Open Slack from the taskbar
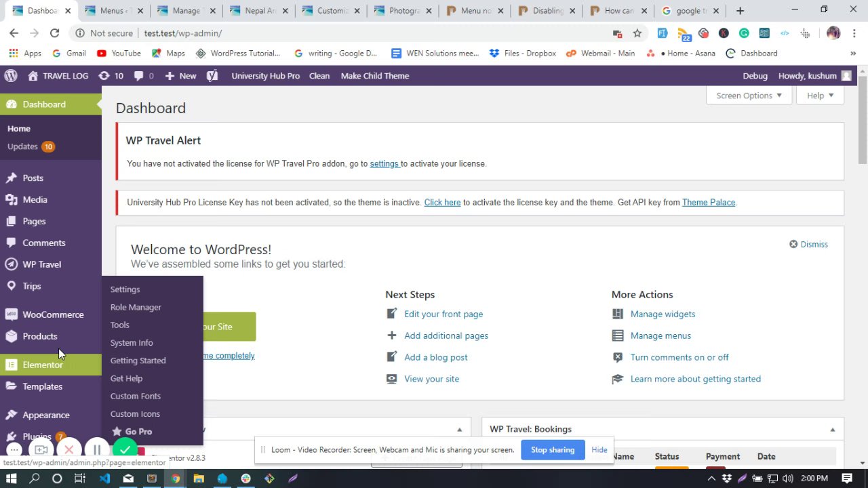Viewport: 868px width, 488px height. pos(246,479)
